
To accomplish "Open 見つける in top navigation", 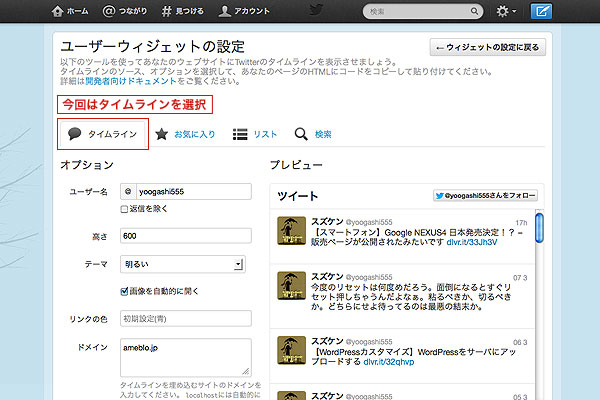I will tap(183, 11).
